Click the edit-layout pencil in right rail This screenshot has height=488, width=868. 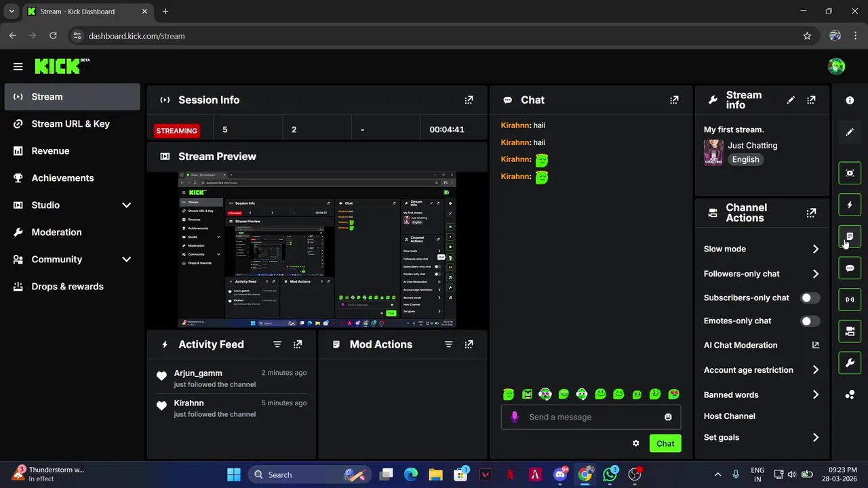(x=850, y=132)
